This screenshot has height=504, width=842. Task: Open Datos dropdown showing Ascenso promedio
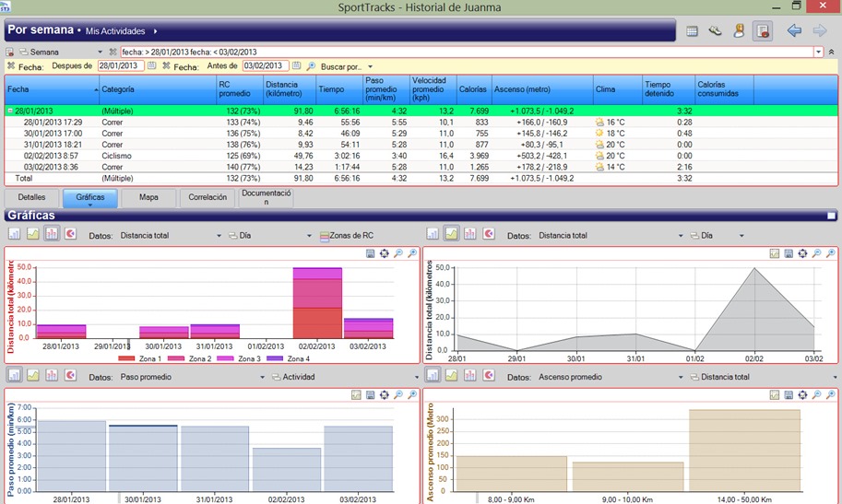[681, 378]
